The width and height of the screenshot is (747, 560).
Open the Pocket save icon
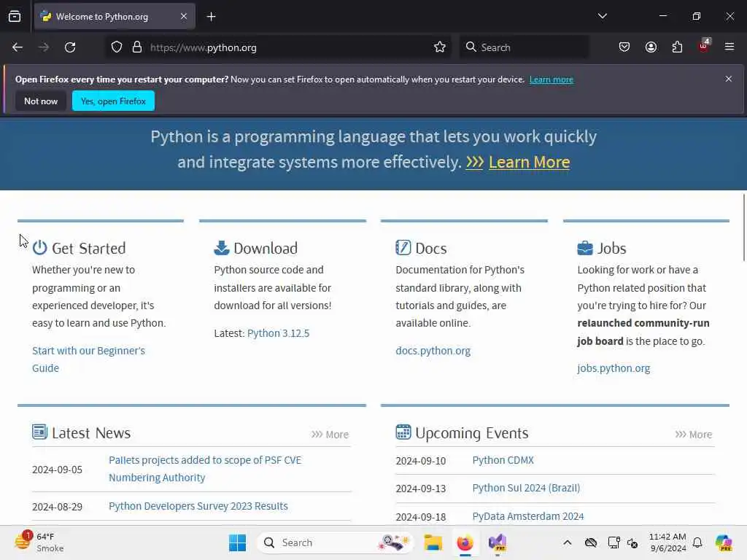[x=624, y=47]
